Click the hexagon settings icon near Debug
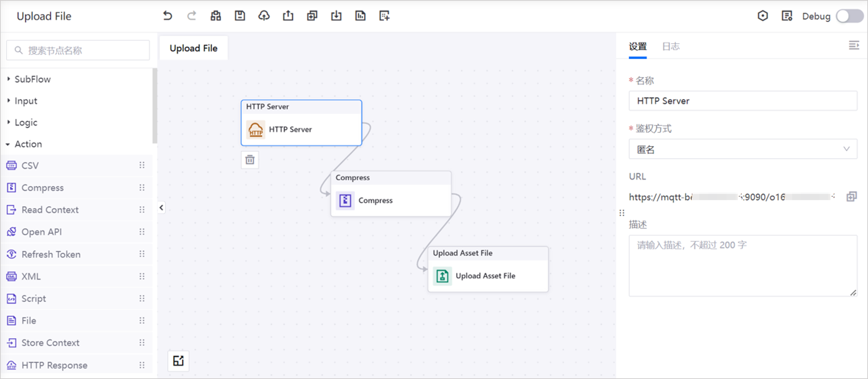 tap(762, 16)
